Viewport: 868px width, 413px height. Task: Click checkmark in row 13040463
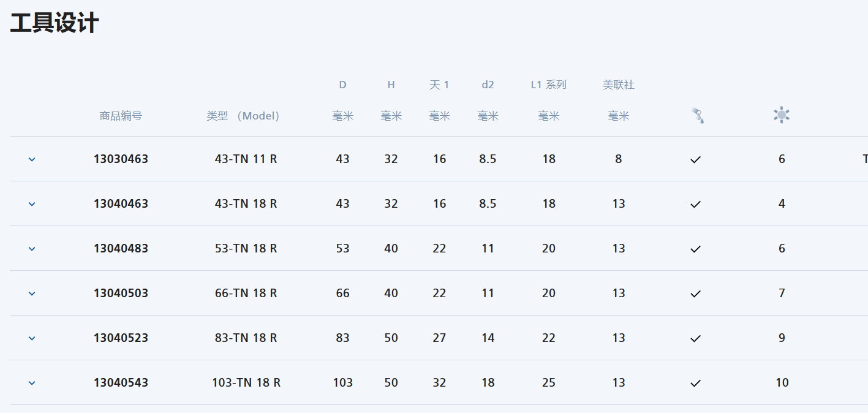click(x=695, y=204)
